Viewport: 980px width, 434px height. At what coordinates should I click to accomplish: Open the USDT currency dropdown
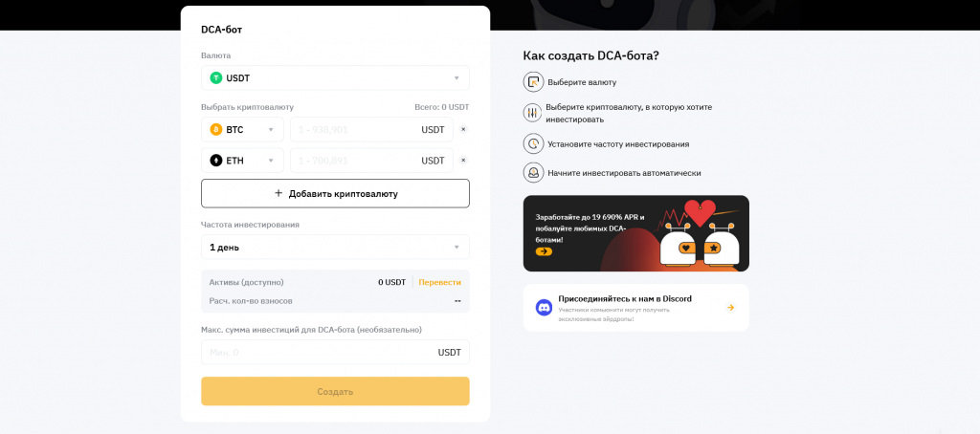[x=335, y=77]
